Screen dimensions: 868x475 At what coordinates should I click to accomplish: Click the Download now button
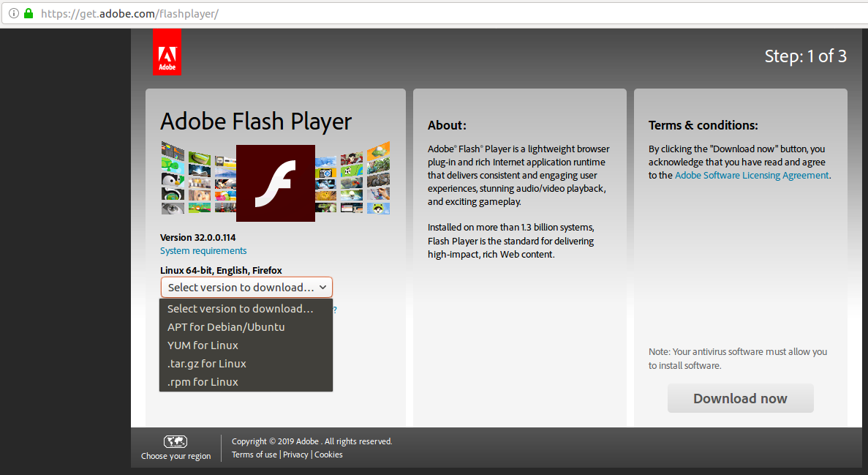tap(740, 398)
